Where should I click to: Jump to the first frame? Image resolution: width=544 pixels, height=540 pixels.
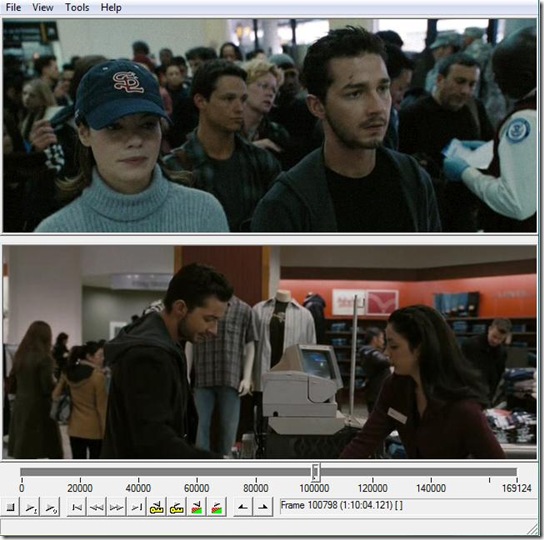(x=76, y=507)
